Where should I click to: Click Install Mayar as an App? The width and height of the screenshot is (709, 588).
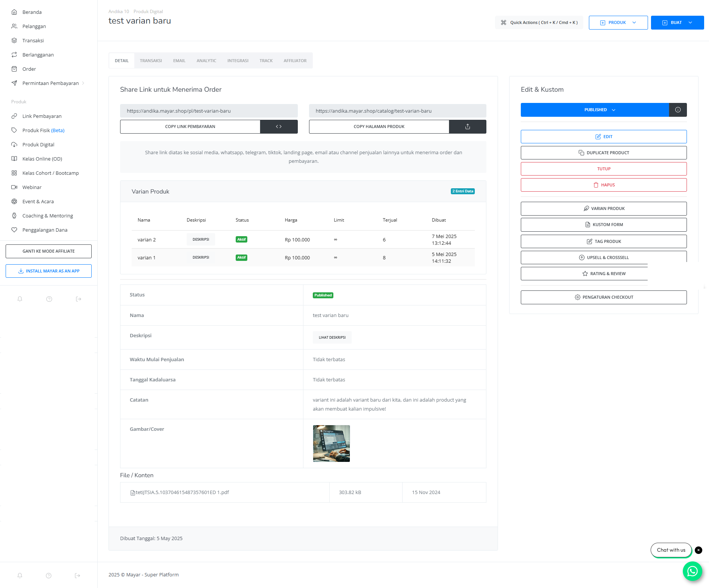pyautogui.click(x=49, y=271)
